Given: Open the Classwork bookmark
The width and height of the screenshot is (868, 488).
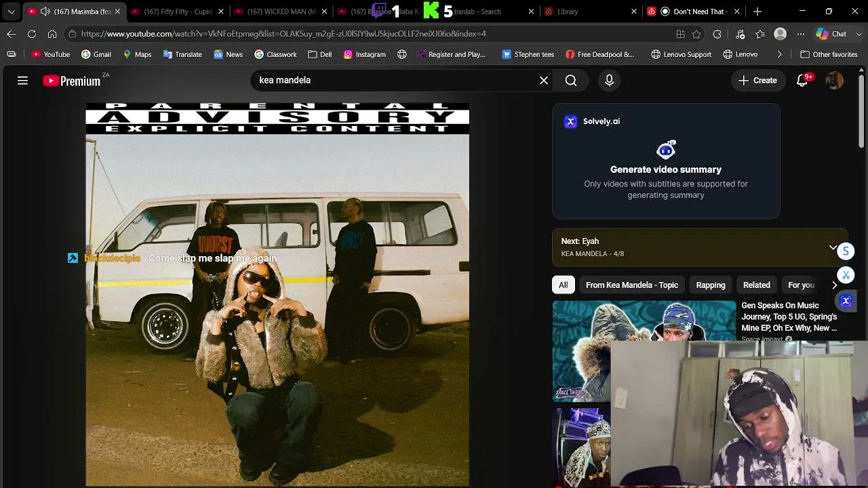Looking at the screenshot, I should (275, 54).
